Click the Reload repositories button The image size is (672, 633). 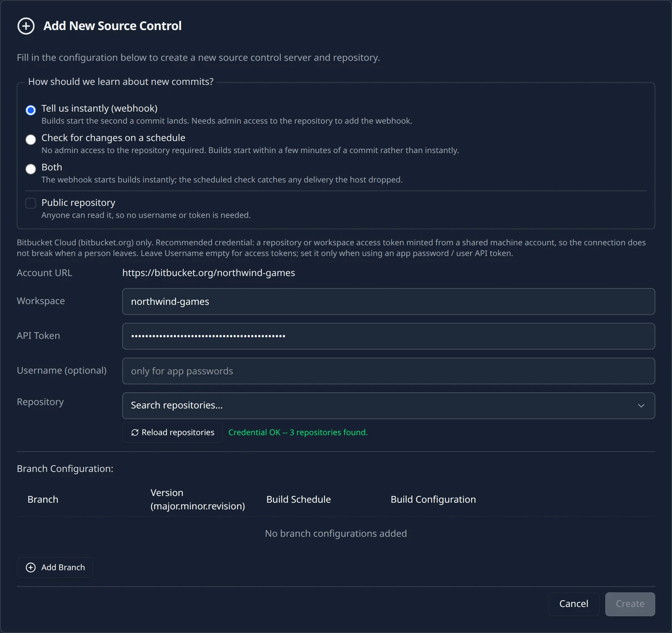coord(173,433)
